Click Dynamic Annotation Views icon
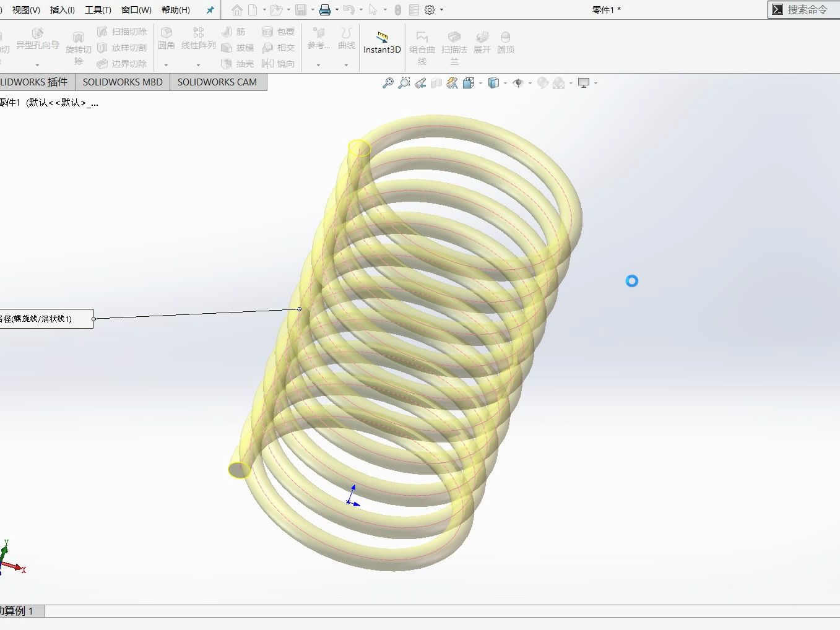The width and height of the screenshot is (840, 630). point(452,83)
